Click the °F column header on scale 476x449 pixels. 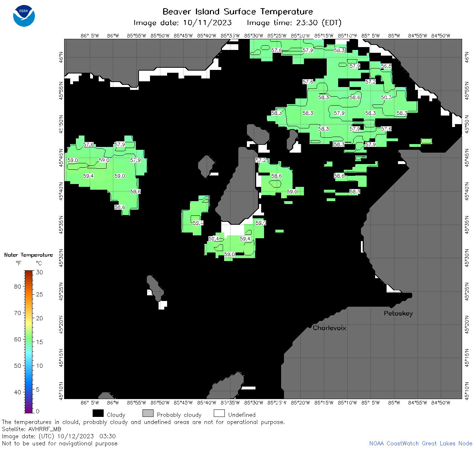point(19,263)
